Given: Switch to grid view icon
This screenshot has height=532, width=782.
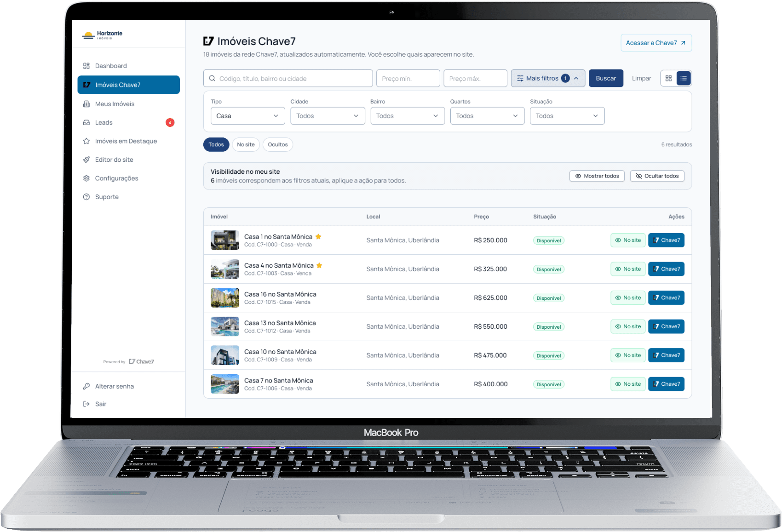Looking at the screenshot, I should tap(668, 78).
